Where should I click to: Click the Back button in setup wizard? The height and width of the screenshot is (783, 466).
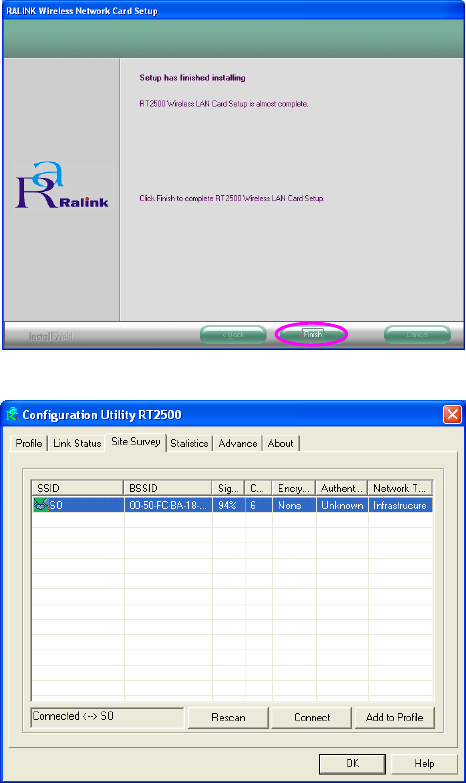(233, 335)
